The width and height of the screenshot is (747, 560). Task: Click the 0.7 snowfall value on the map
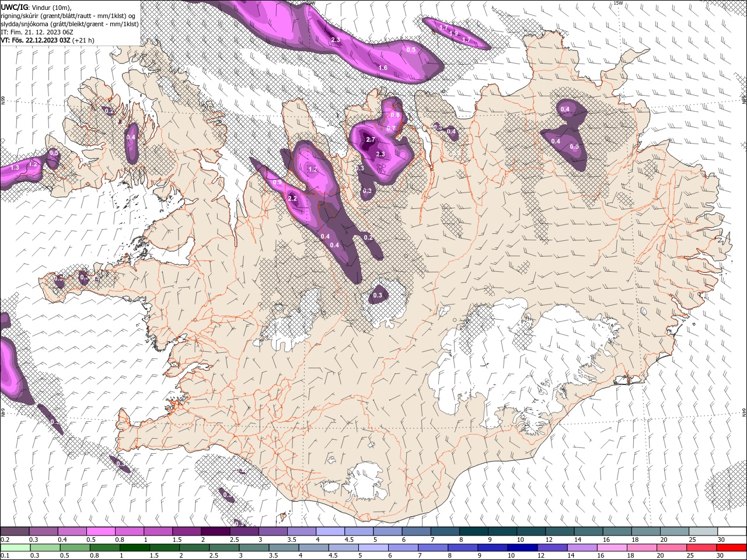(x=390, y=128)
